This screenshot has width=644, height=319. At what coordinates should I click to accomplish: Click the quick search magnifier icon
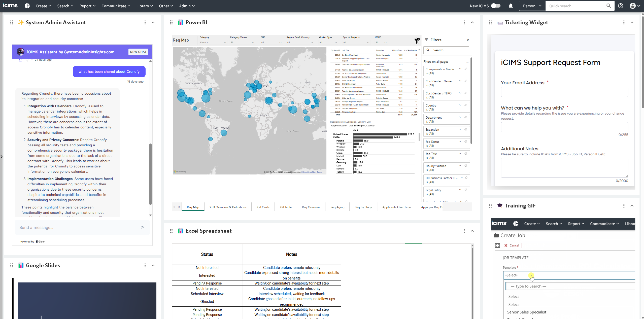608,6
